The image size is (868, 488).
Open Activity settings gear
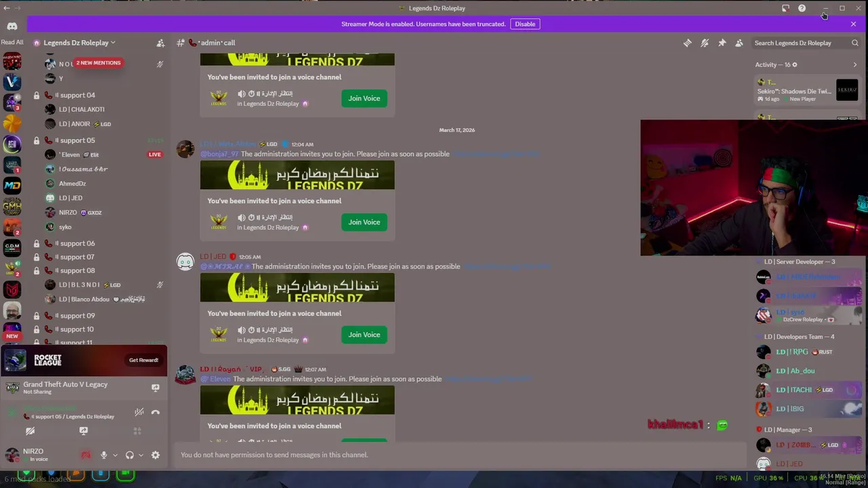[x=795, y=64]
